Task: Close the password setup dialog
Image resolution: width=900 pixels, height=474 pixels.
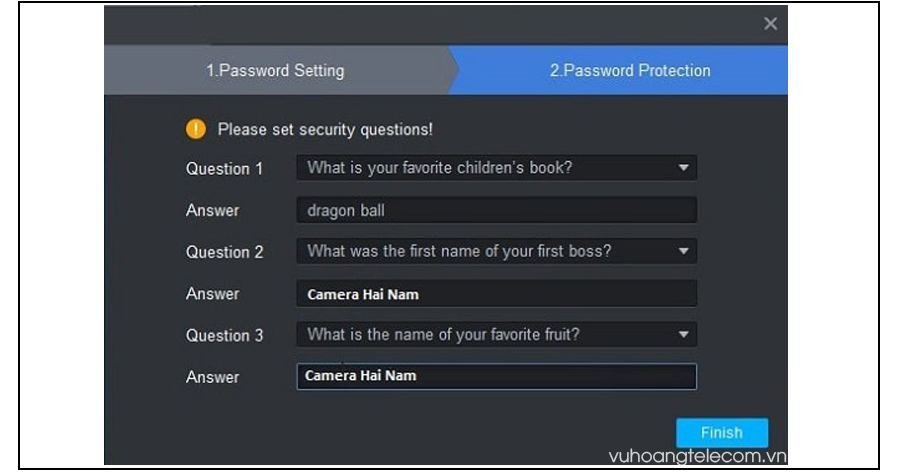Action: [x=770, y=24]
